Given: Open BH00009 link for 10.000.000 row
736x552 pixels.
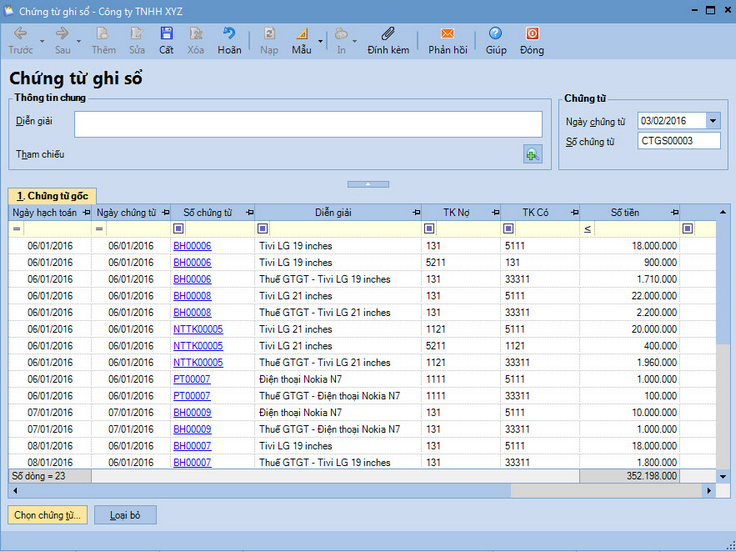Looking at the screenshot, I should (192, 413).
